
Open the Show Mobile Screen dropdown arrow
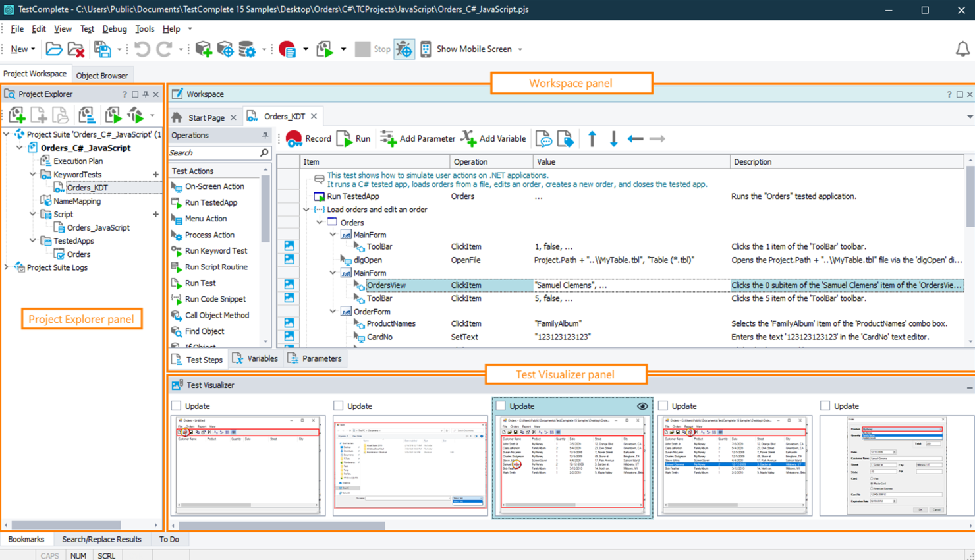point(520,49)
